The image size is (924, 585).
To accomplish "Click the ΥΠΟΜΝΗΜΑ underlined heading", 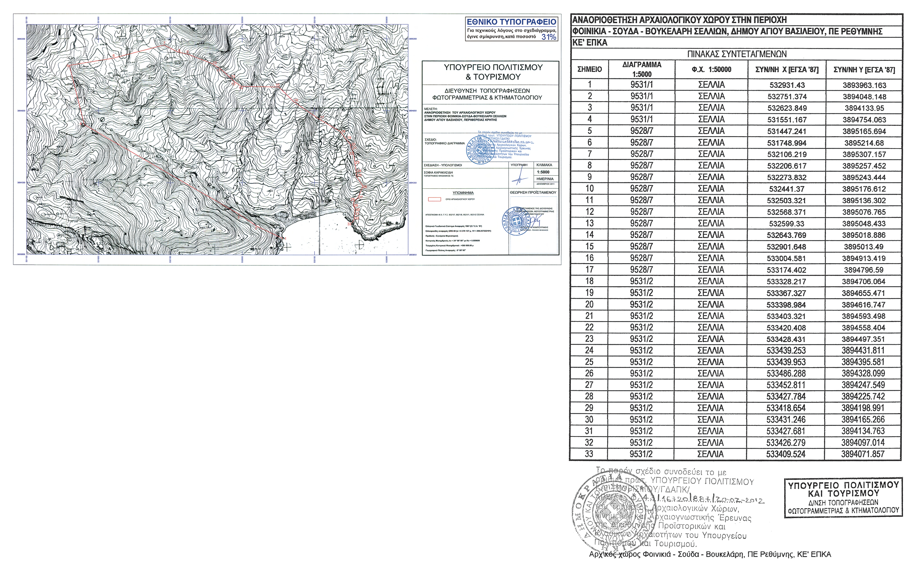I will click(x=463, y=193).
